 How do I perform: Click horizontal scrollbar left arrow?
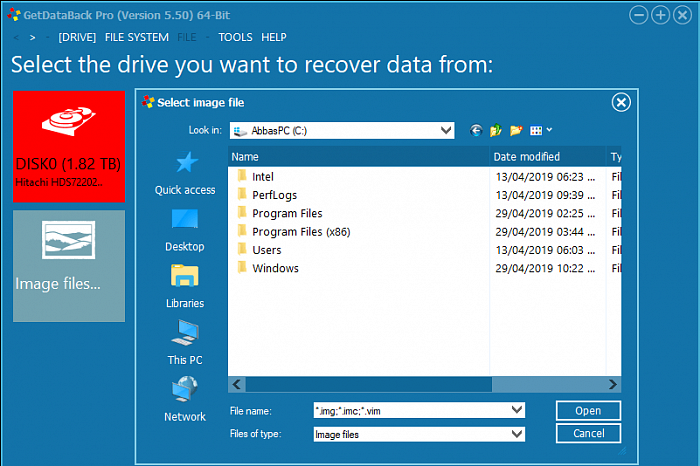tap(237, 384)
